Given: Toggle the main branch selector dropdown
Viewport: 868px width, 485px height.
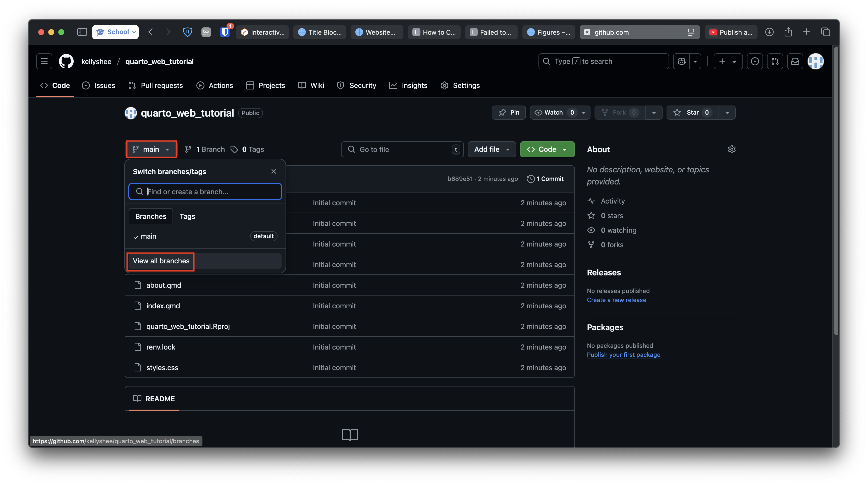Looking at the screenshot, I should [x=151, y=149].
